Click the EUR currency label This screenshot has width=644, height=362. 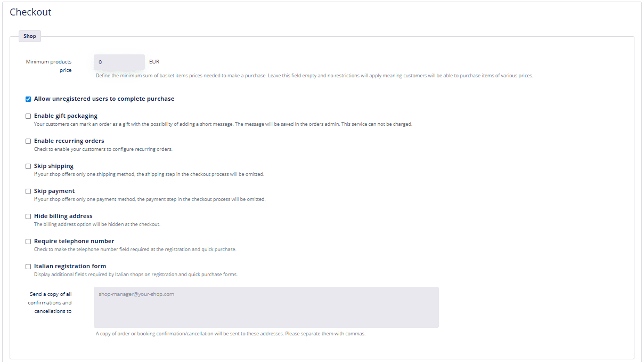point(154,62)
